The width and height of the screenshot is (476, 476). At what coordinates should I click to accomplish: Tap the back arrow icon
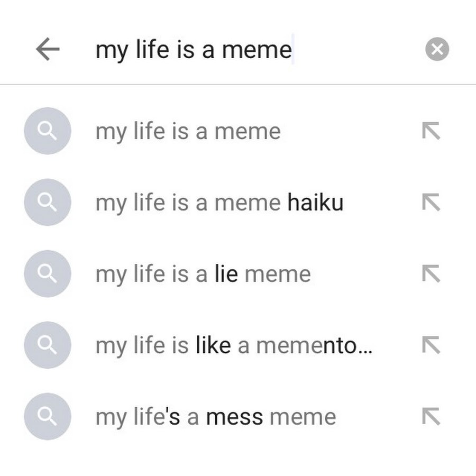tap(48, 50)
